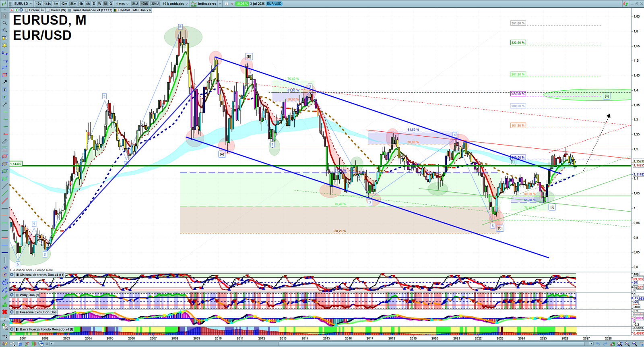Viewport: 644px width, 347px height.
Task: Close the Willy Doc indicator panel
Action: tap(12, 295)
